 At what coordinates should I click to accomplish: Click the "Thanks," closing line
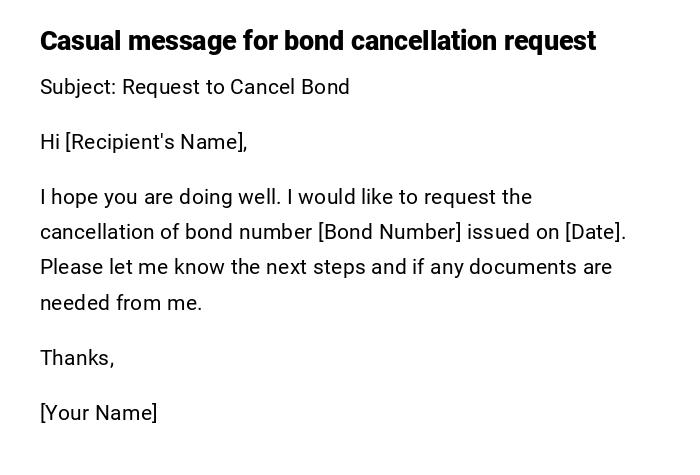pyautogui.click(x=77, y=358)
